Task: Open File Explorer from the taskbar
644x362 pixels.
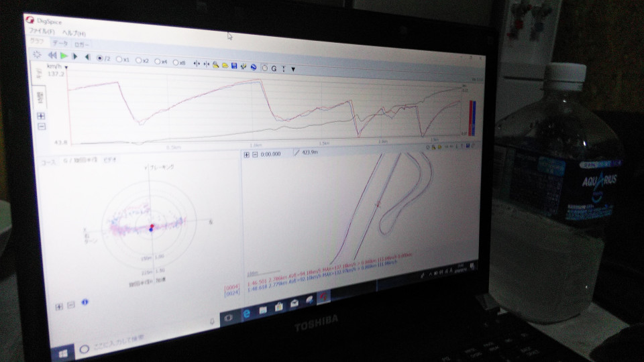Action: [263, 310]
